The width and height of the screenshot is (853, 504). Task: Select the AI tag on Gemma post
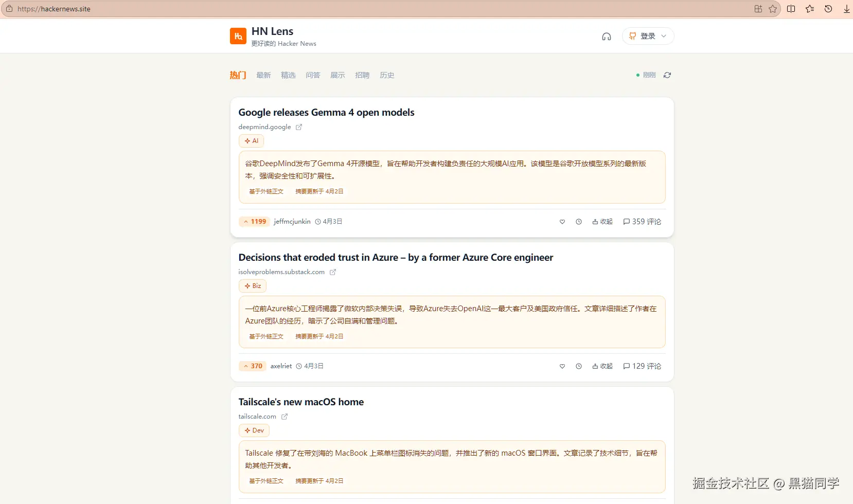251,141
